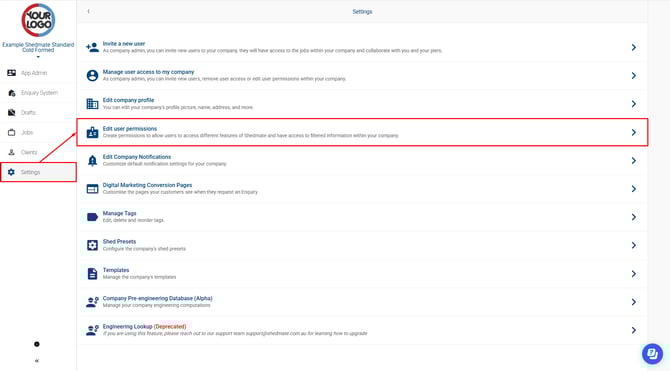
Task: Click the Edit user permissions badge icon
Action: coord(92,132)
